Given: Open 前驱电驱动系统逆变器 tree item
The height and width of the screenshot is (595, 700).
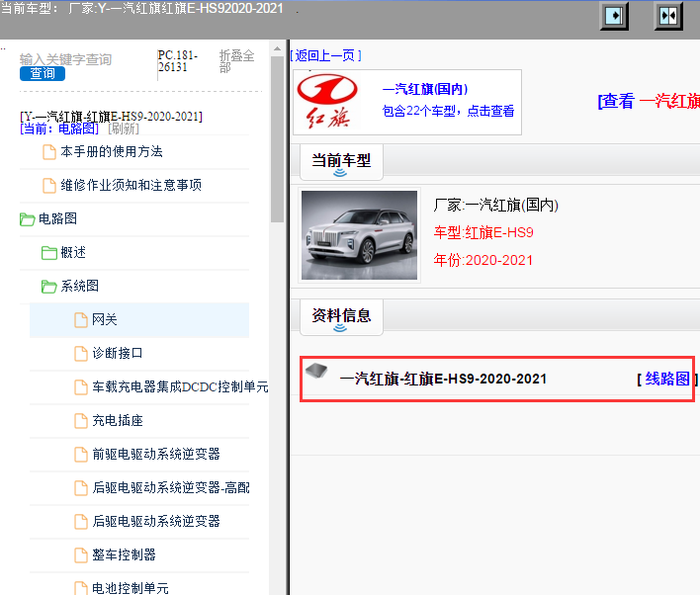Looking at the screenshot, I should click(156, 454).
